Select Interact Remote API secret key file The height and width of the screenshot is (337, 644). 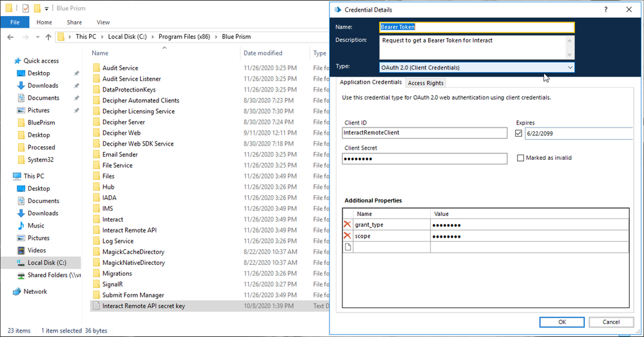pyautogui.click(x=143, y=306)
